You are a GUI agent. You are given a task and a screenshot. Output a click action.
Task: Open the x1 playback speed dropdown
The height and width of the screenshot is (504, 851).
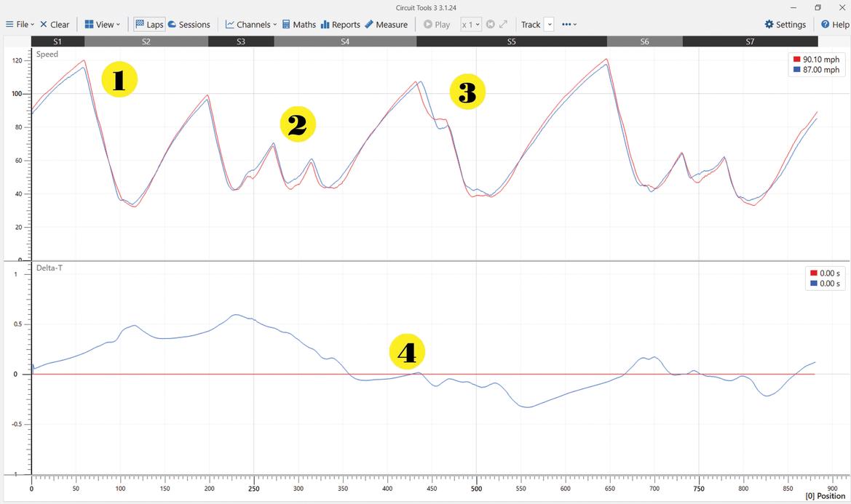(x=470, y=24)
